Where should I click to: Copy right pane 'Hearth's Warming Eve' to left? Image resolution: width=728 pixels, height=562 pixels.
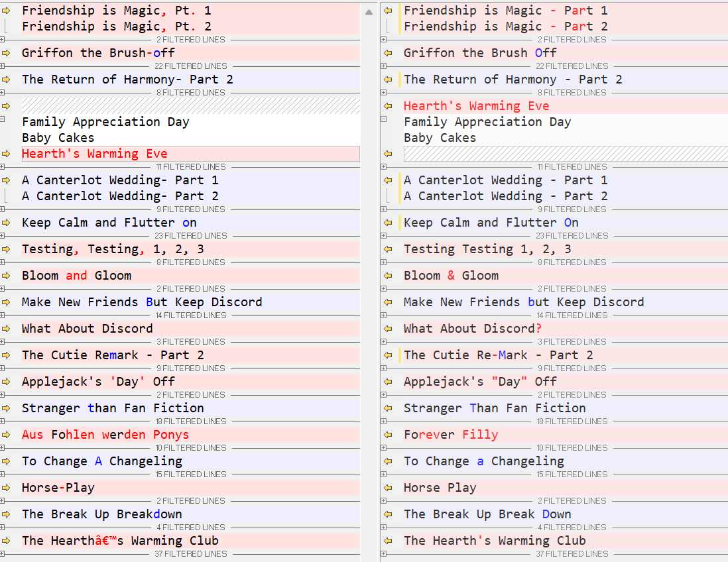pyautogui.click(x=388, y=106)
